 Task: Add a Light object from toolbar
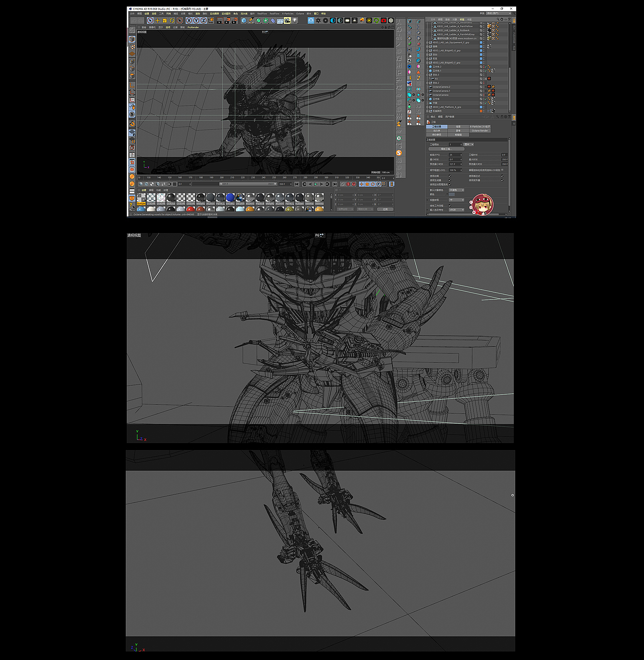tap(294, 21)
